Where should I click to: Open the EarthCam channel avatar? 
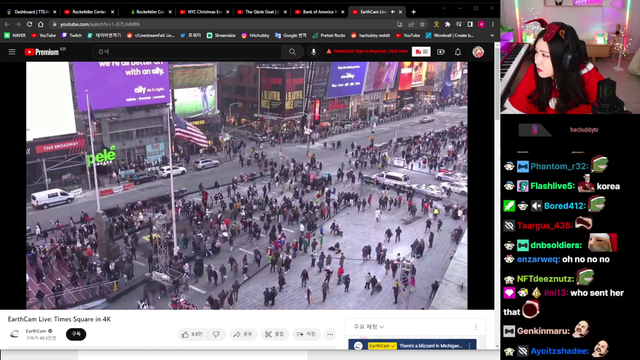pos(14,334)
